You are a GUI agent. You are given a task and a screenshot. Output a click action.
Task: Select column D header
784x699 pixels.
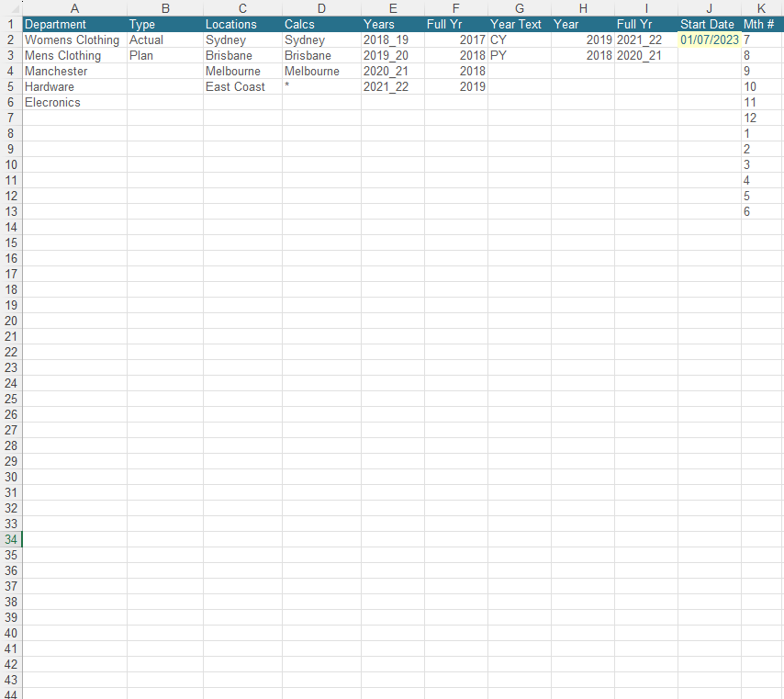pos(321,8)
